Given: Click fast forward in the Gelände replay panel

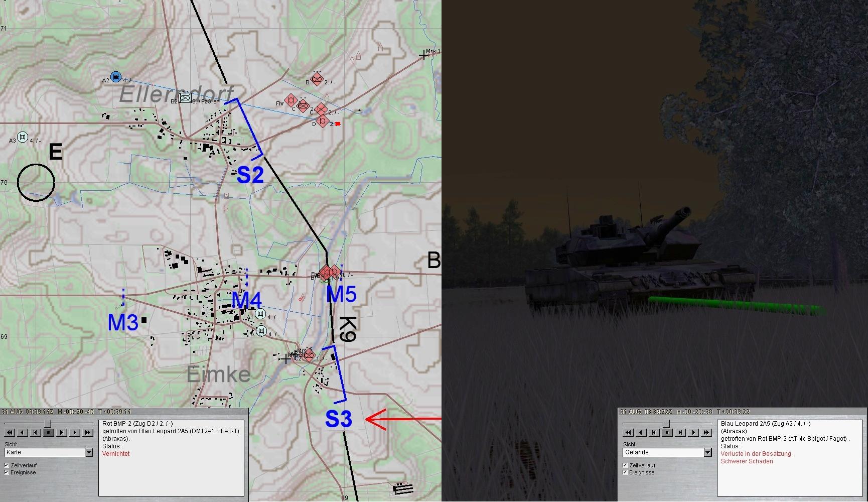Looking at the screenshot, I should [x=706, y=432].
